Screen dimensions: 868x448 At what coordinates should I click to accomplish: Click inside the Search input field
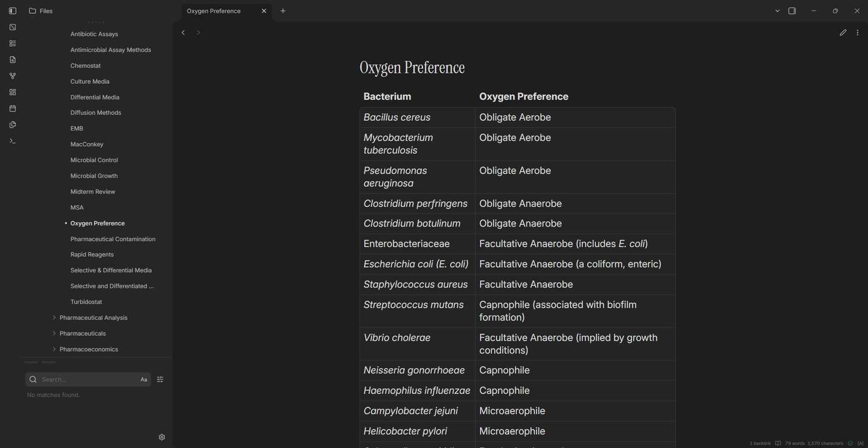pyautogui.click(x=87, y=380)
